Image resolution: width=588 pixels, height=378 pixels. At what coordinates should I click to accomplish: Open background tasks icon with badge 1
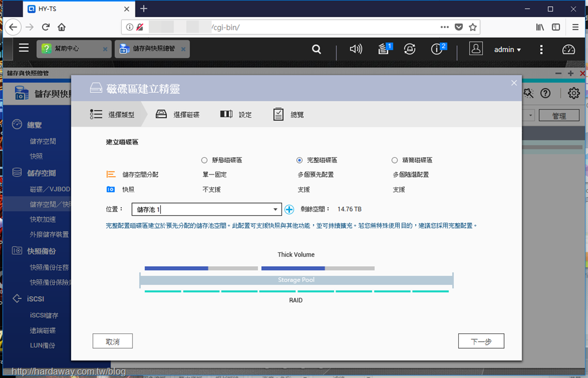pyautogui.click(x=384, y=49)
